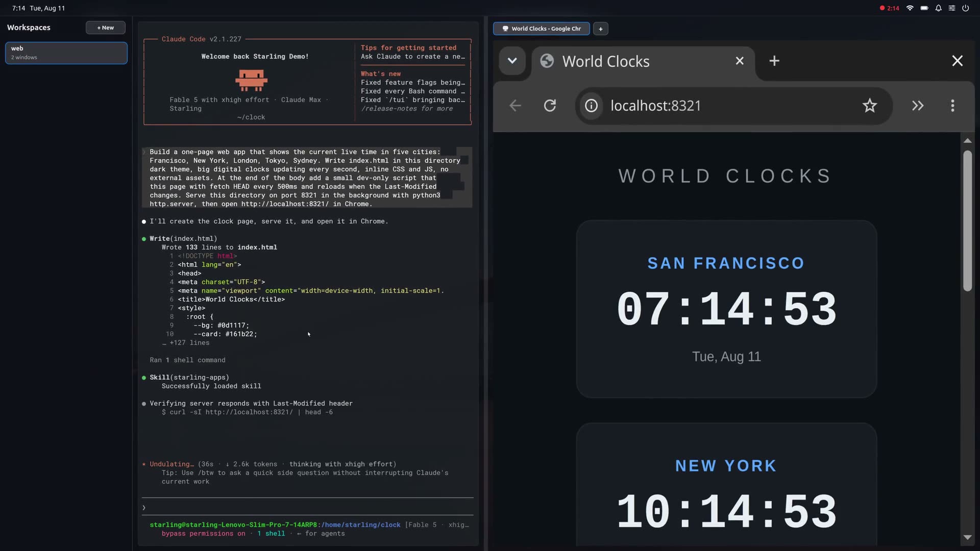Click 'bypass permissions on' status text
This screenshot has width=980, height=551.
click(203, 533)
